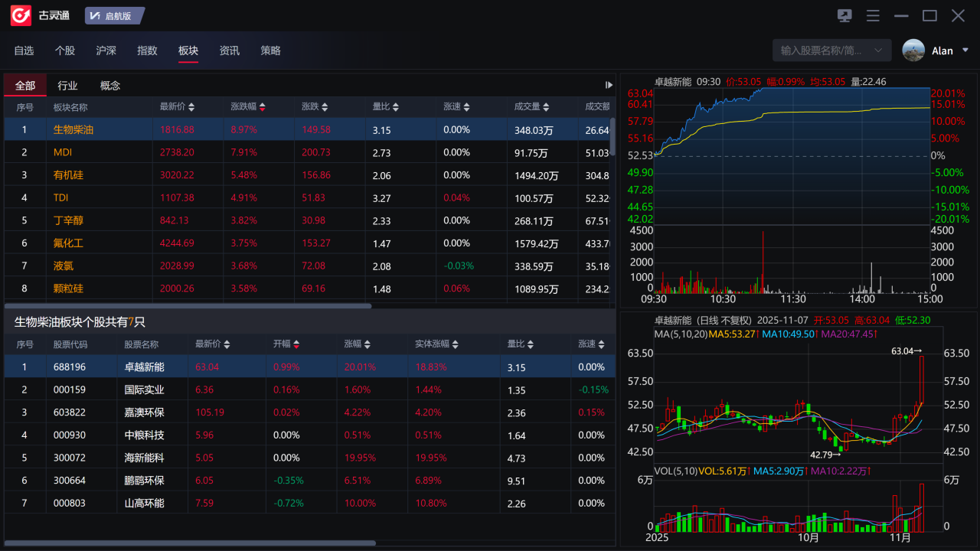Viewport: 980px width, 551px height.
Task: Select the 有机硅 sector row
Action: coord(68,175)
